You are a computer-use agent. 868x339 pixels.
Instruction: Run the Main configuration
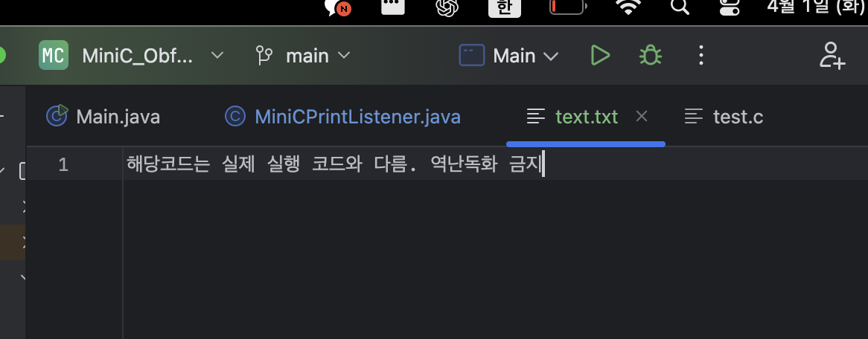pos(600,56)
